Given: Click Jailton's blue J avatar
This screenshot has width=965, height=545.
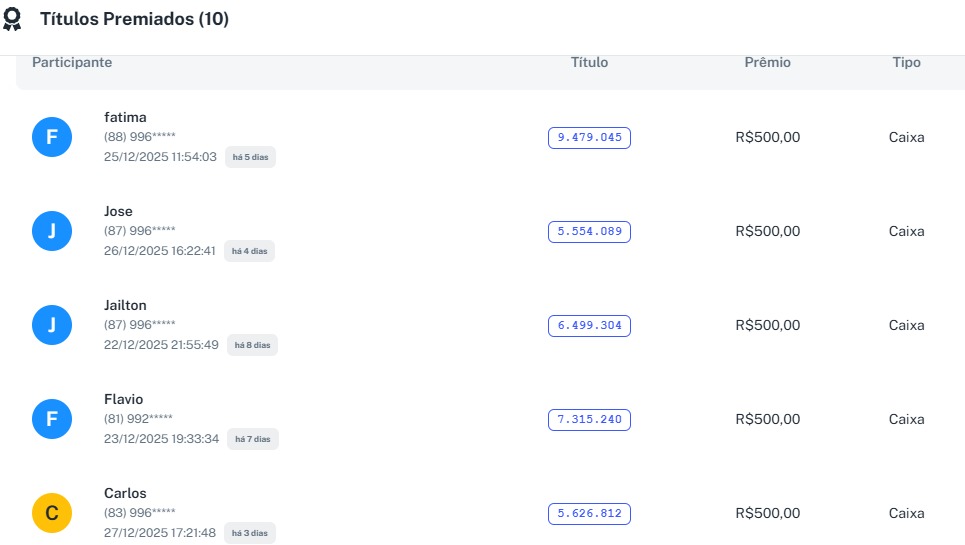Looking at the screenshot, I should click(x=52, y=325).
